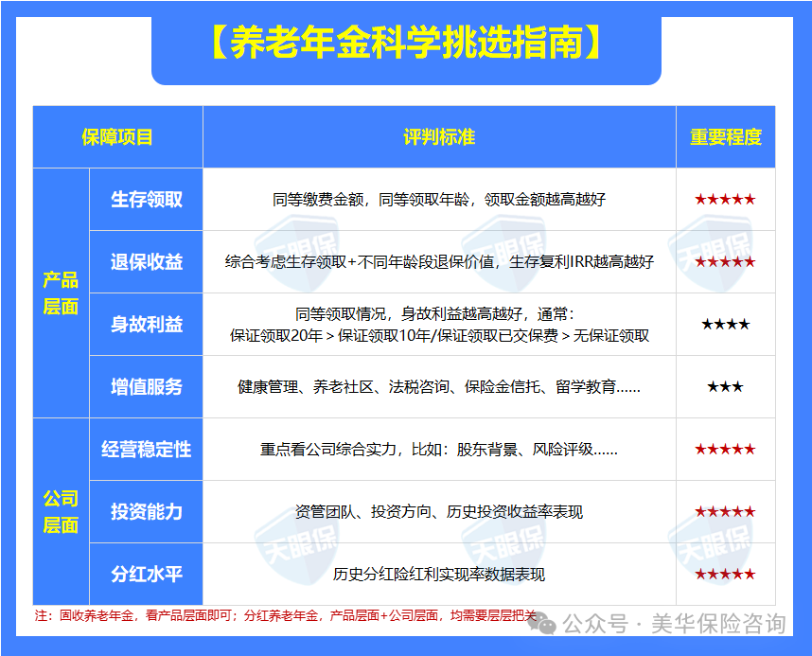812x656 pixels.
Task: Click the 保障项目 column header
Action: pyautogui.click(x=115, y=135)
